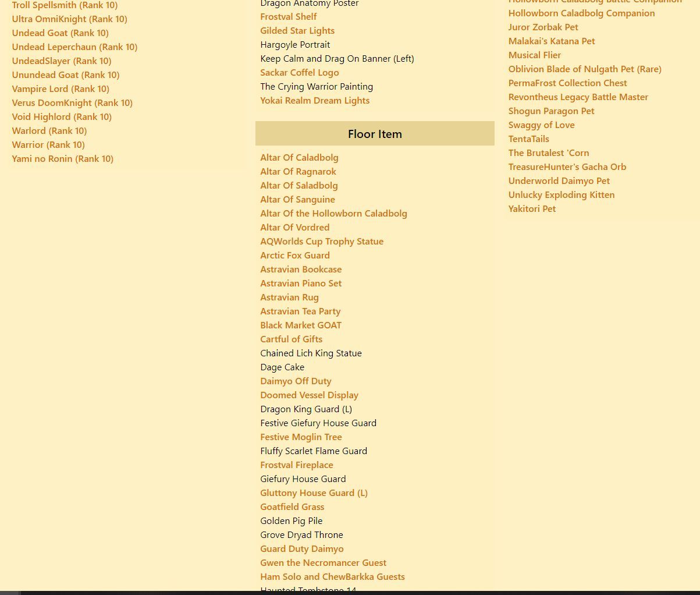
Task: Open the Troll Spellsmith (Rank 10) link
Action: [x=65, y=5]
